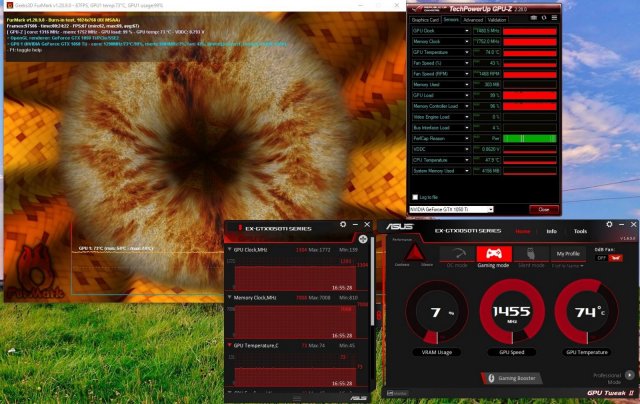Click the GPU Speed 1455 MHz gauge
This screenshot has height=404, width=640.
point(512,312)
